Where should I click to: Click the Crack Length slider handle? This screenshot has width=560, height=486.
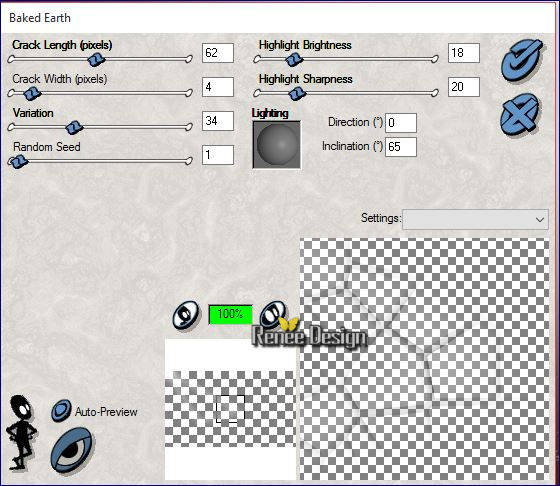(96, 59)
